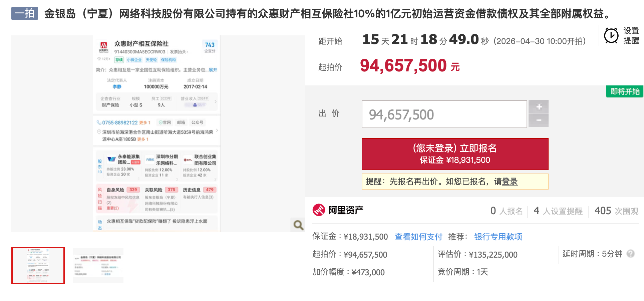Click the Ali Assets red logo
The image size is (644, 301).
coord(319,210)
